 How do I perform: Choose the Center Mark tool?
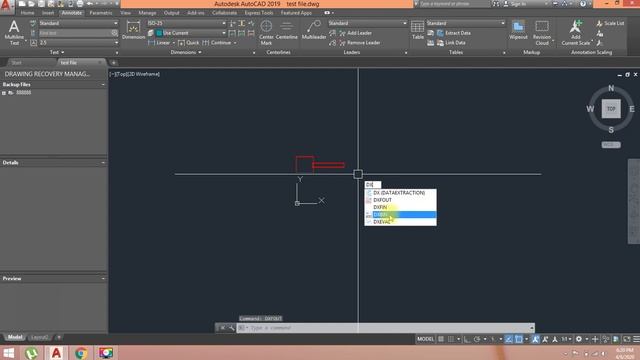point(266,32)
